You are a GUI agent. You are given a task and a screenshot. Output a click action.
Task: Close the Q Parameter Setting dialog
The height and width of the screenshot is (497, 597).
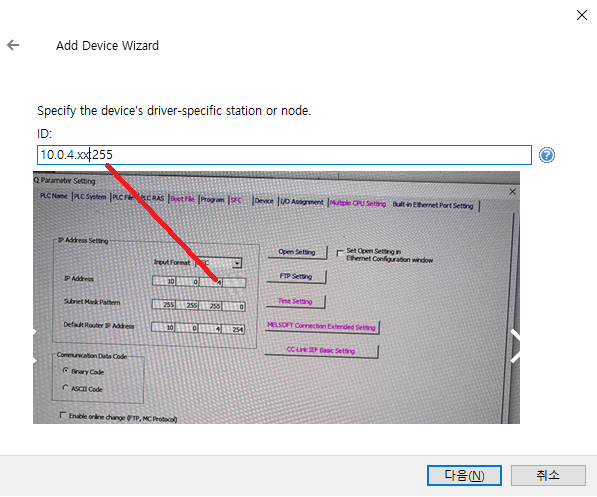pos(512,192)
